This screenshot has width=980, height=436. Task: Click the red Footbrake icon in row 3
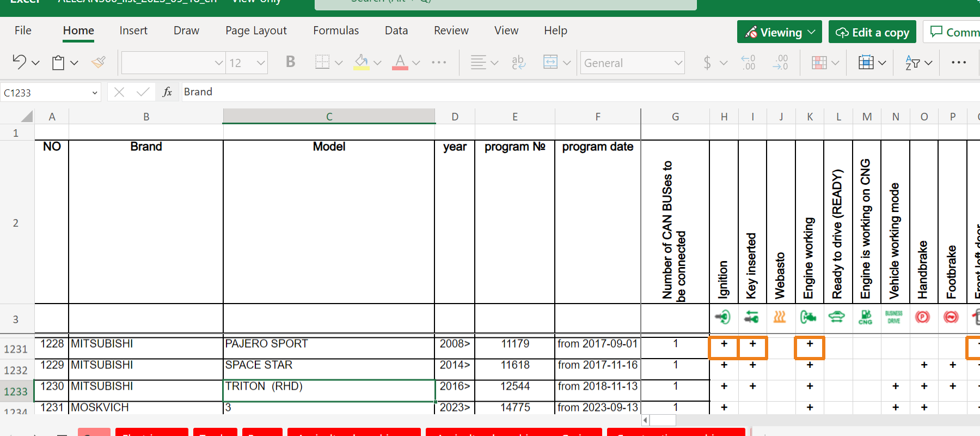click(951, 317)
